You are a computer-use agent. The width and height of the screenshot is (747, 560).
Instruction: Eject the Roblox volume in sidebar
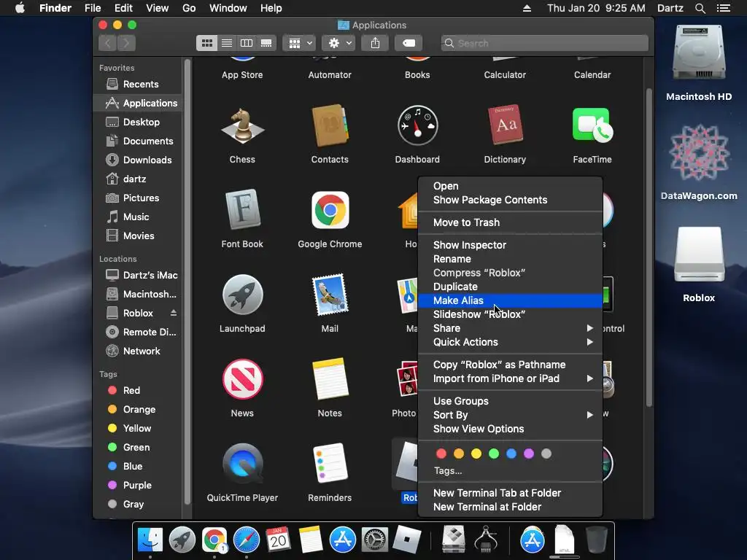click(174, 313)
